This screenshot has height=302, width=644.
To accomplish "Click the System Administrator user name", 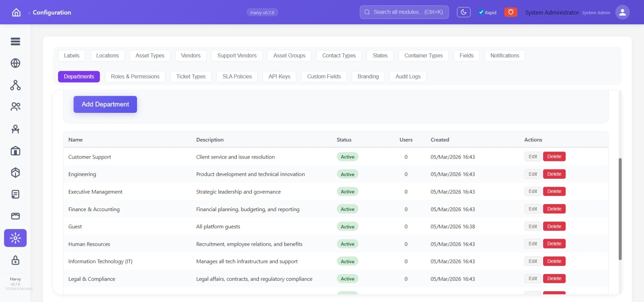I will click(x=552, y=12).
